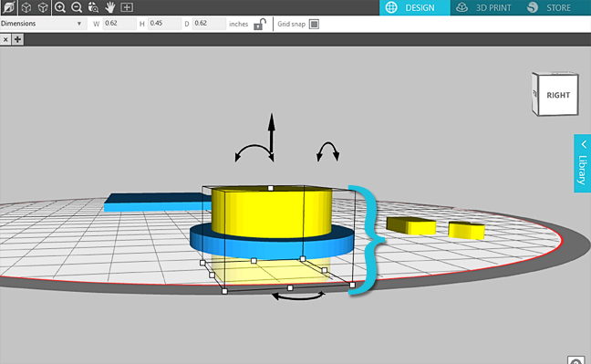Viewport: 591px width, 364px height.
Task: Close the current document tab
Action: click(5, 39)
